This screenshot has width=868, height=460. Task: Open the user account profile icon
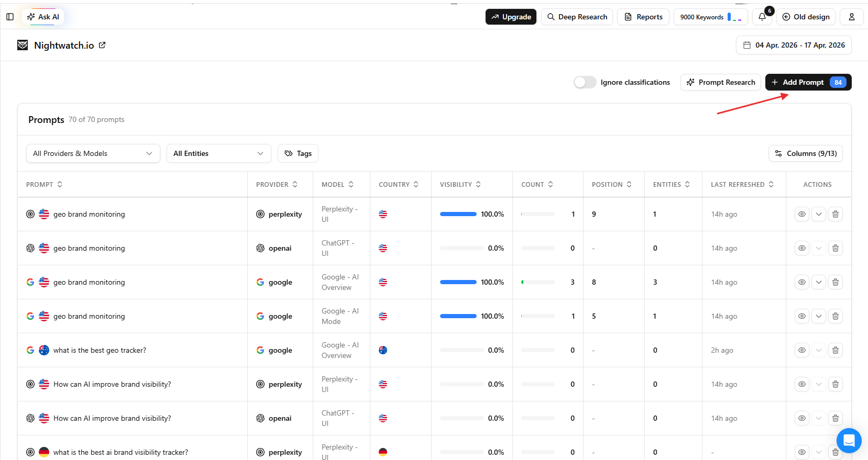[x=851, y=17]
